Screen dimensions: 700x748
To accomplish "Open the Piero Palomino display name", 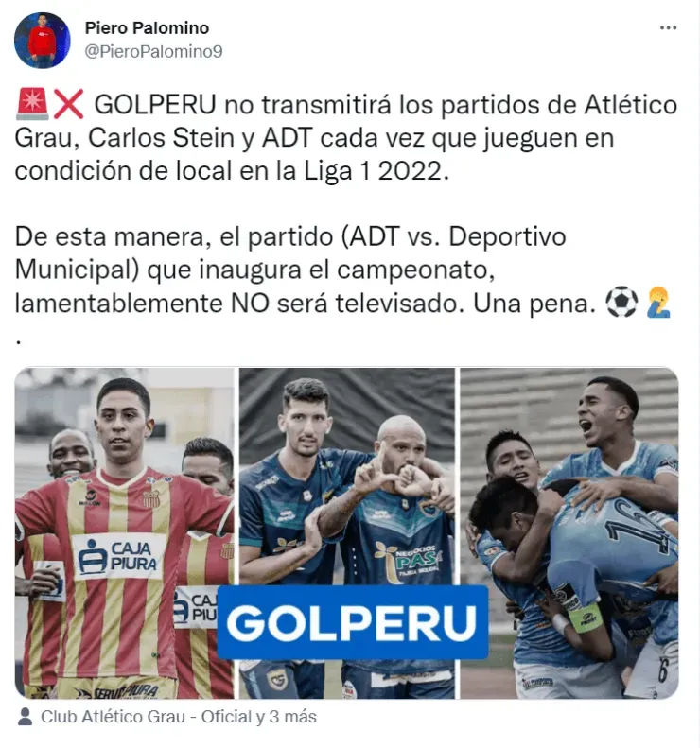I will pyautogui.click(x=147, y=28).
